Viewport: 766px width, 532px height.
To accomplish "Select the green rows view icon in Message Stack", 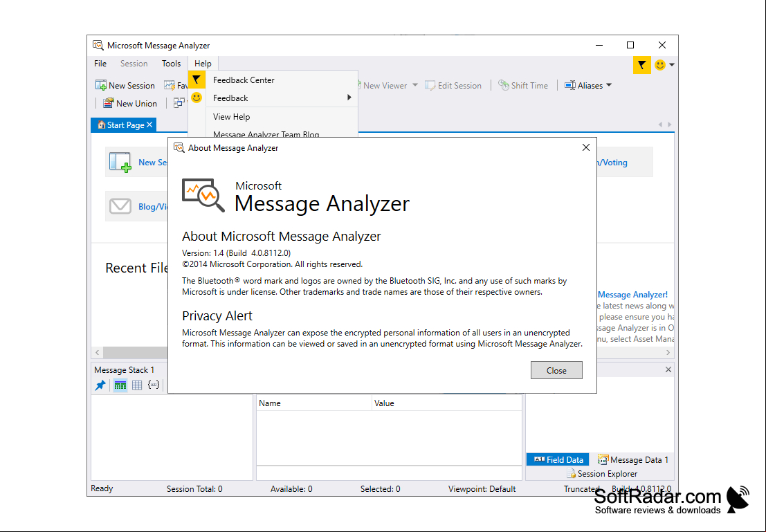I will point(120,385).
